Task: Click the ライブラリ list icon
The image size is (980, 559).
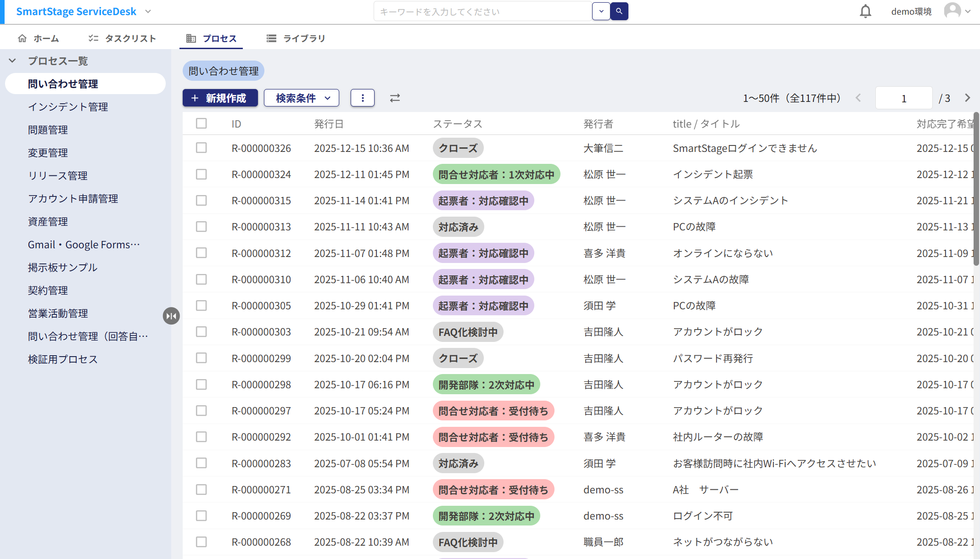Action: click(271, 39)
